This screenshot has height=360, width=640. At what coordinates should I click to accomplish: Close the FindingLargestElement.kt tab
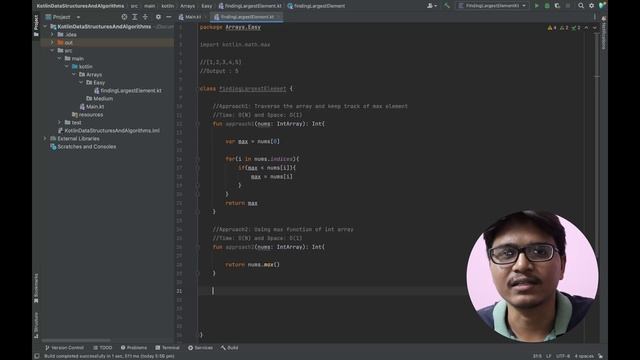278,17
